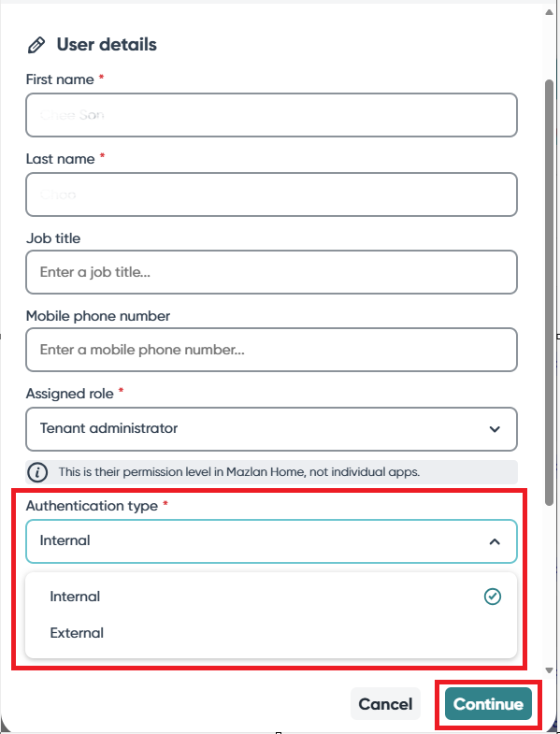
Task: Select the Internal authentication option
Action: point(271,597)
